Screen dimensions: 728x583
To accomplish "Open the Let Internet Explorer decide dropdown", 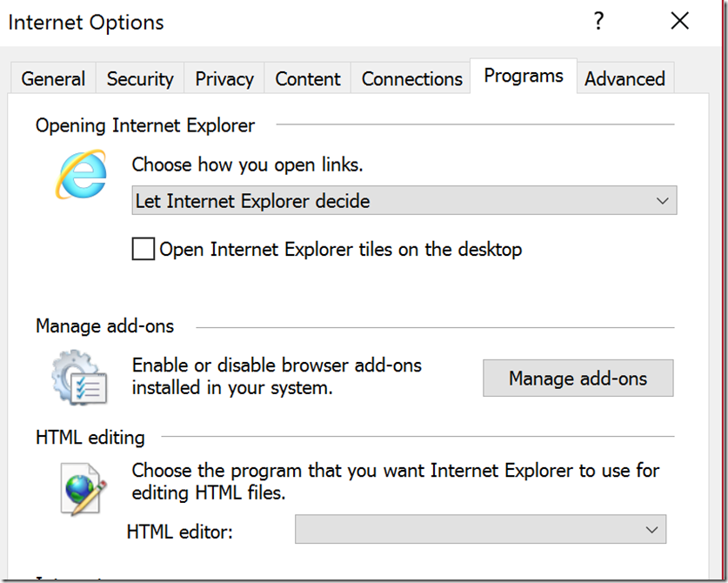I will click(x=404, y=200).
